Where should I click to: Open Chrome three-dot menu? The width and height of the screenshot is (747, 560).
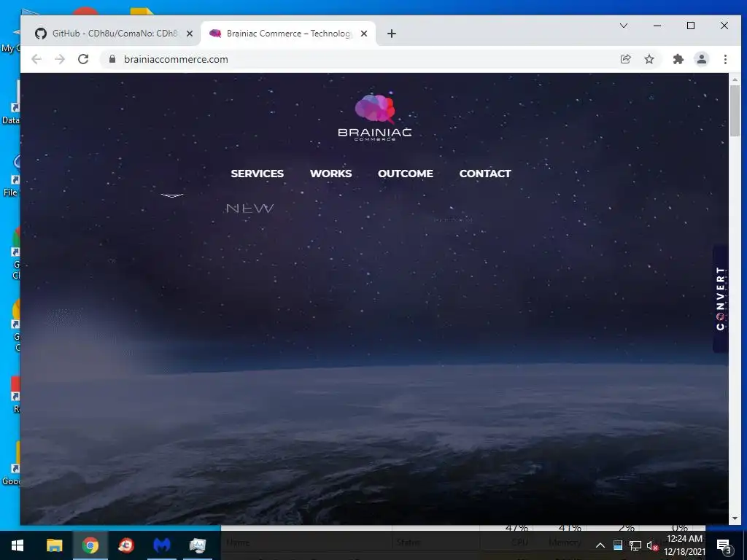coord(725,59)
